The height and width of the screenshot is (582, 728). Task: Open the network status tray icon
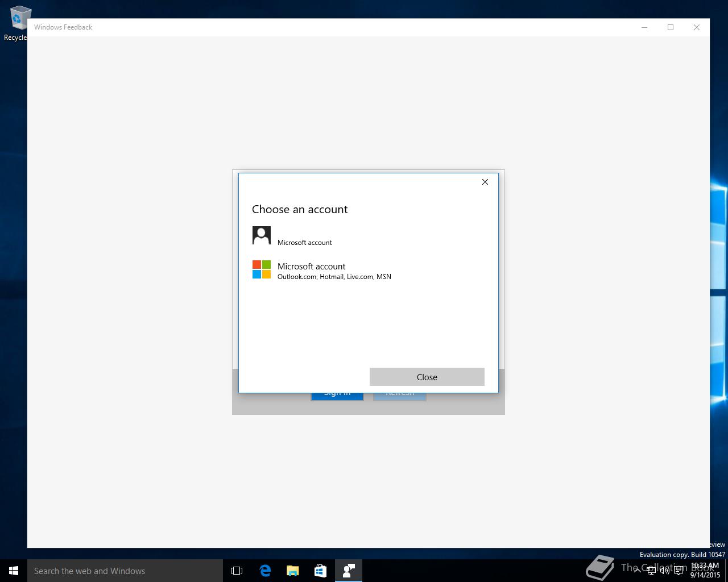[x=651, y=571]
